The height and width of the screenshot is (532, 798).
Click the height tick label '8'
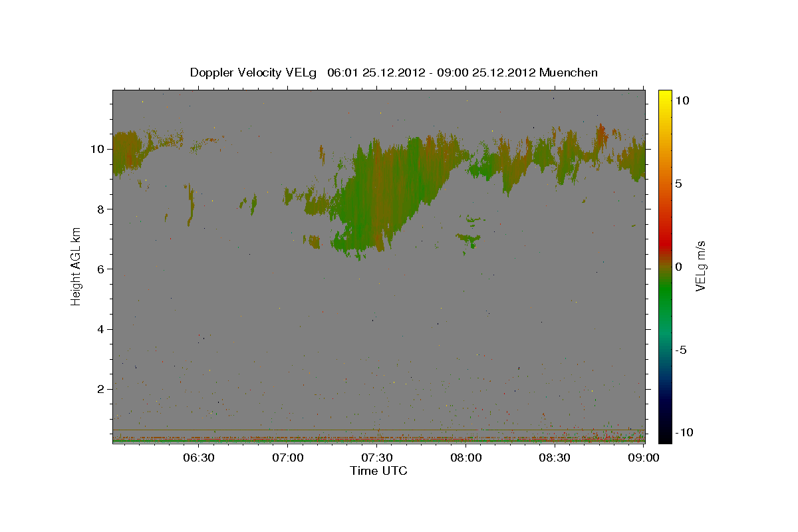[102, 209]
